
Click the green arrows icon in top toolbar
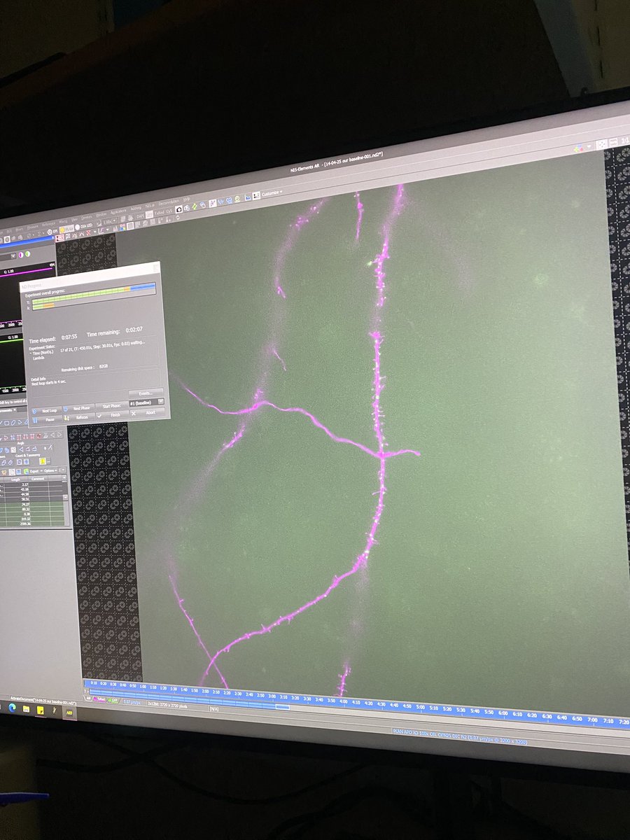coord(195,206)
